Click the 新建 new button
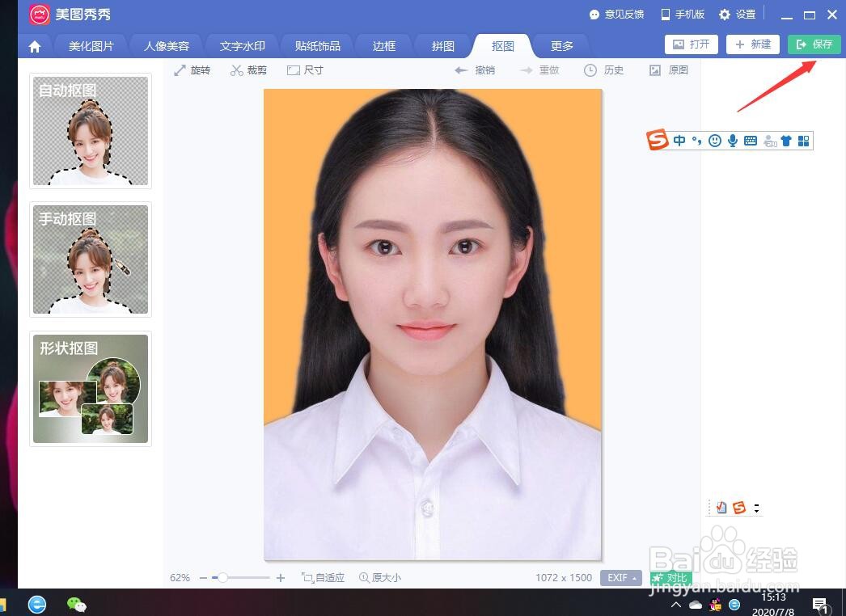 [752, 44]
